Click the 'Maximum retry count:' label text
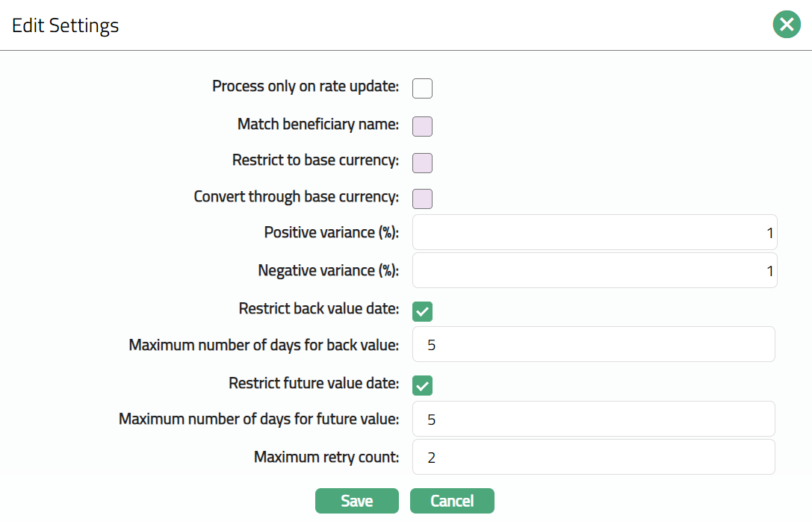 click(326, 457)
